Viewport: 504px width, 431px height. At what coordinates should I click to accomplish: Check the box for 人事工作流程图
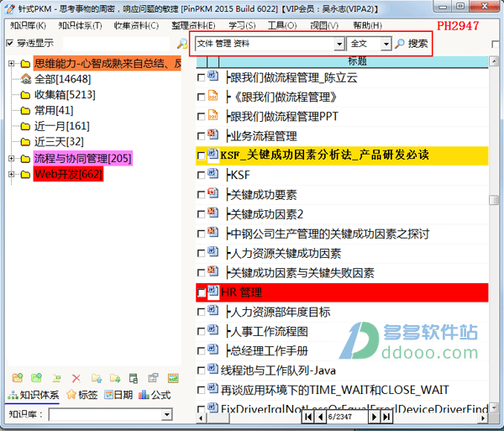point(201,331)
